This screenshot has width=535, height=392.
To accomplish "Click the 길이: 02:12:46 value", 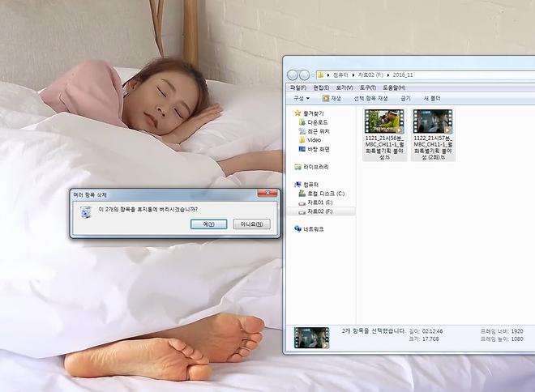I will click(432, 331).
